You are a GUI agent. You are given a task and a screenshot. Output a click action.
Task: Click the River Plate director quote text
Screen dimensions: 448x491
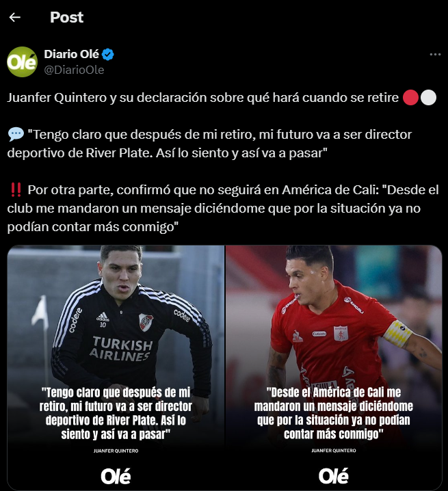(209, 144)
